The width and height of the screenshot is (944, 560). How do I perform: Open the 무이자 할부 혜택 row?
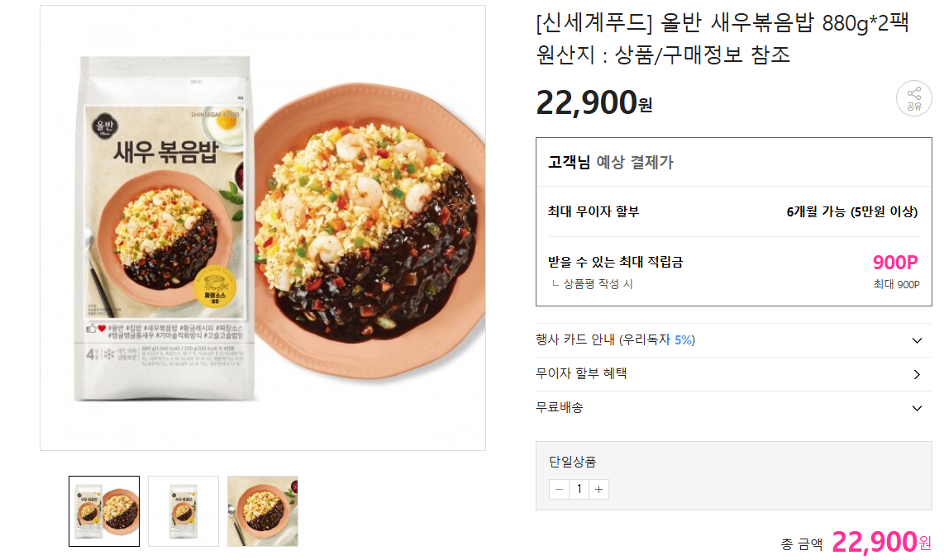click(733, 374)
